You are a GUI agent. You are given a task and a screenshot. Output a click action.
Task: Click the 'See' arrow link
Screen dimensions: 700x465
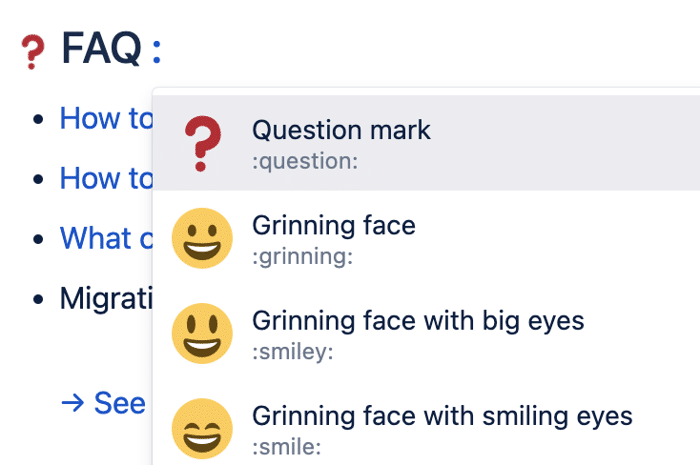104,403
